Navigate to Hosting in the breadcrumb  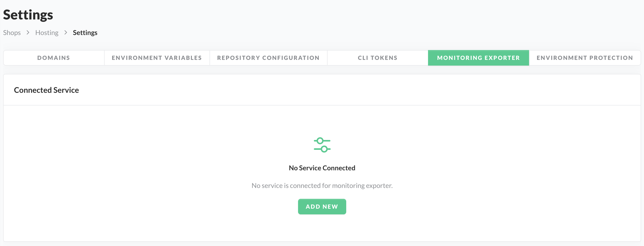(x=47, y=33)
